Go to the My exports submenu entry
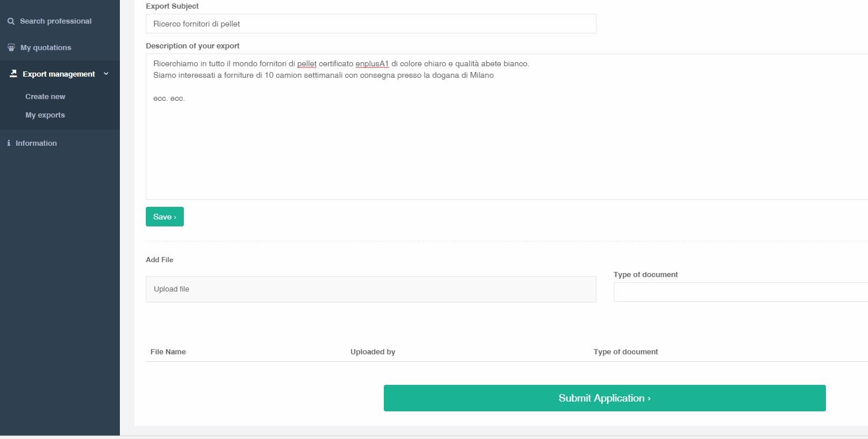Viewport: 868px width, 439px height. pyautogui.click(x=45, y=115)
